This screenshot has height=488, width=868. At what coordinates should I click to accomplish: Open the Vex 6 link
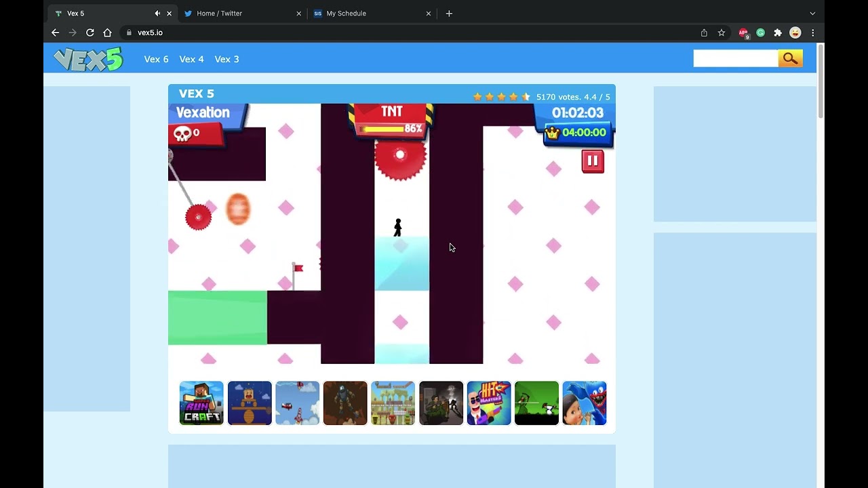pos(156,59)
